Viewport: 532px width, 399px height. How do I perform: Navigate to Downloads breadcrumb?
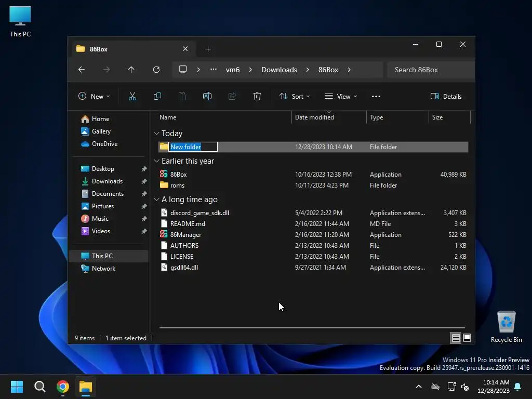click(279, 70)
